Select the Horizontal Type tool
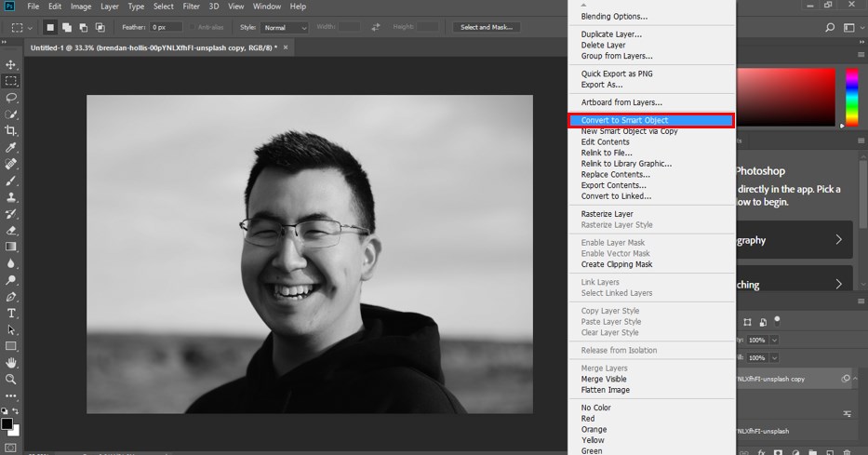Viewport: 868px width, 455px height. tap(10, 314)
